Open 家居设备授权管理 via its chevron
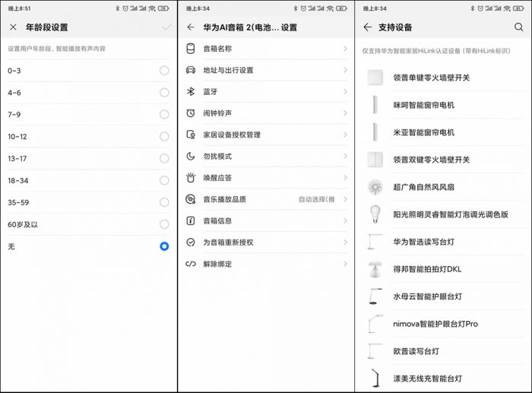 coord(345,135)
